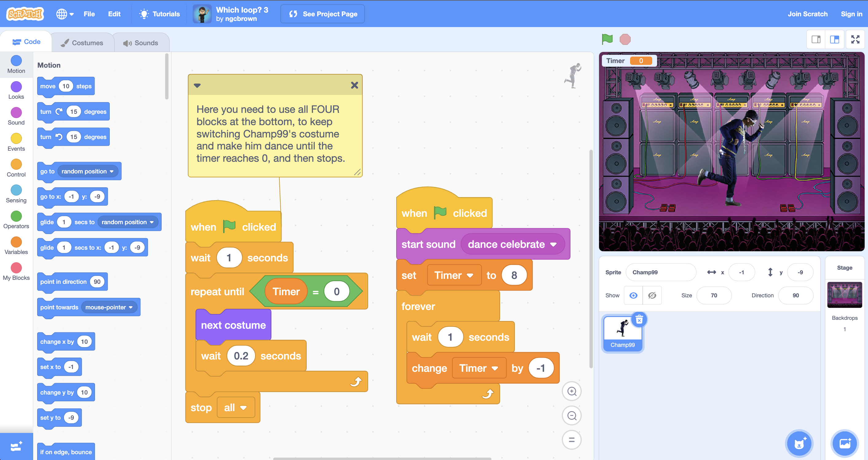The width and height of the screenshot is (868, 460).
Task: Select the Sensing block category
Action: coord(16,194)
